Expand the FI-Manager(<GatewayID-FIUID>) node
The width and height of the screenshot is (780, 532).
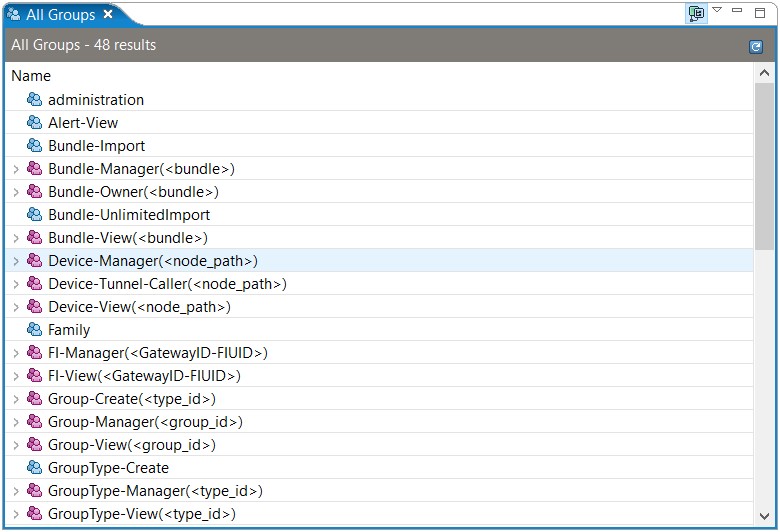pos(16,353)
